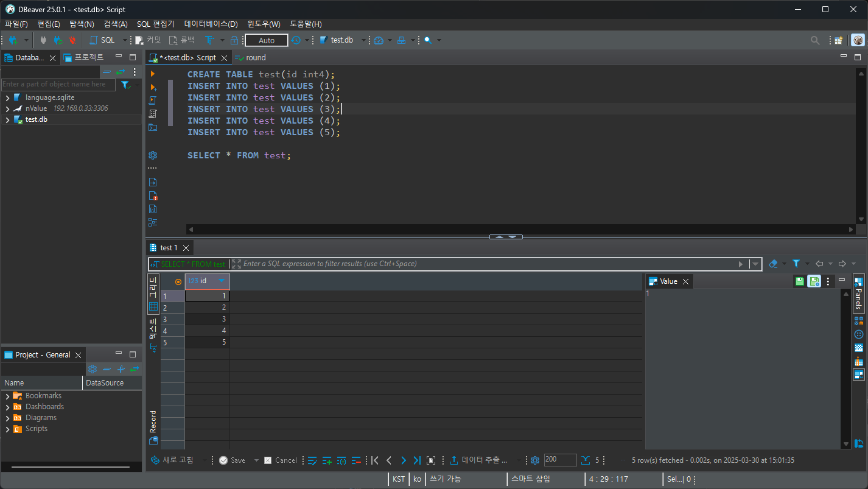This screenshot has width=868, height=489.
Task: Expand the test.db tree node
Action: tap(7, 120)
